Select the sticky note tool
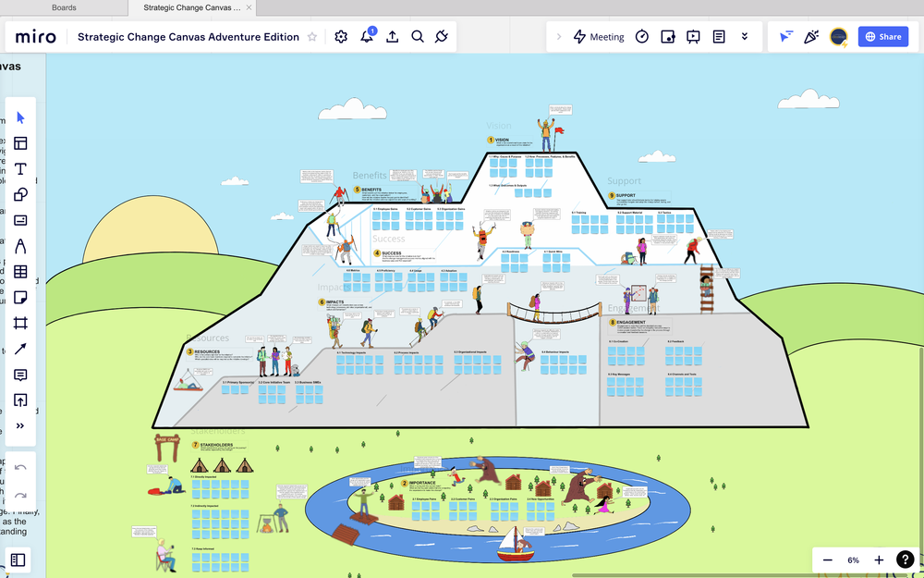Viewport: 924px width, 578px height. 20,298
